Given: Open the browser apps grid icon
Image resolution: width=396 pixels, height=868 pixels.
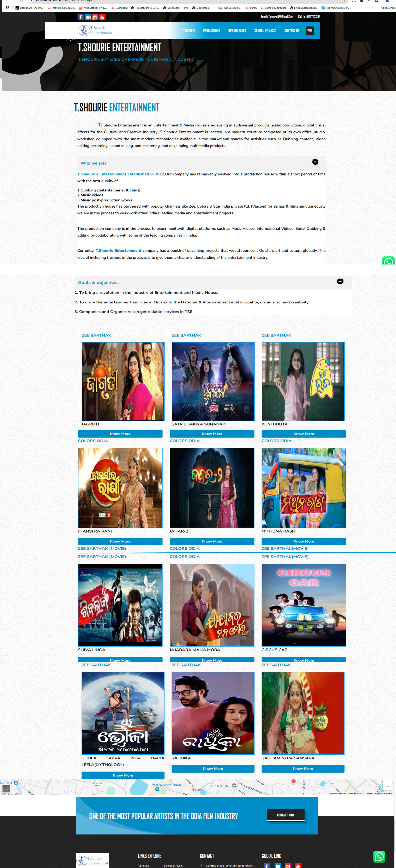Looking at the screenshot, I should tap(7, 8).
